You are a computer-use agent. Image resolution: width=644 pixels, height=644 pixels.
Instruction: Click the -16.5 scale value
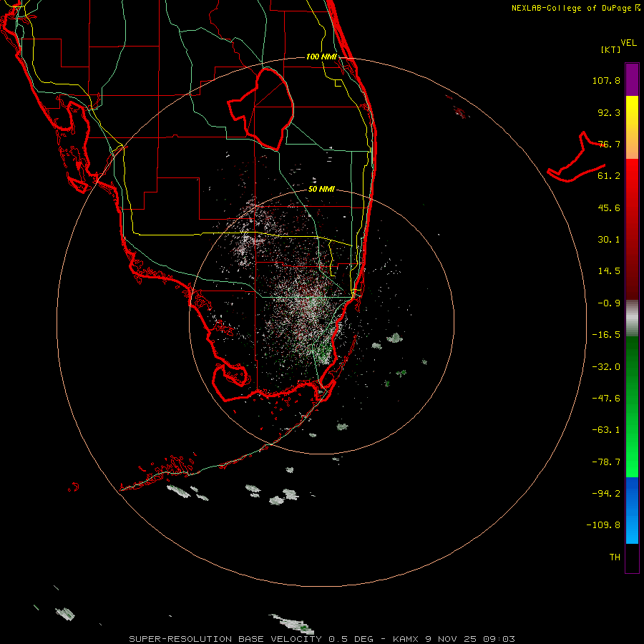(606, 335)
